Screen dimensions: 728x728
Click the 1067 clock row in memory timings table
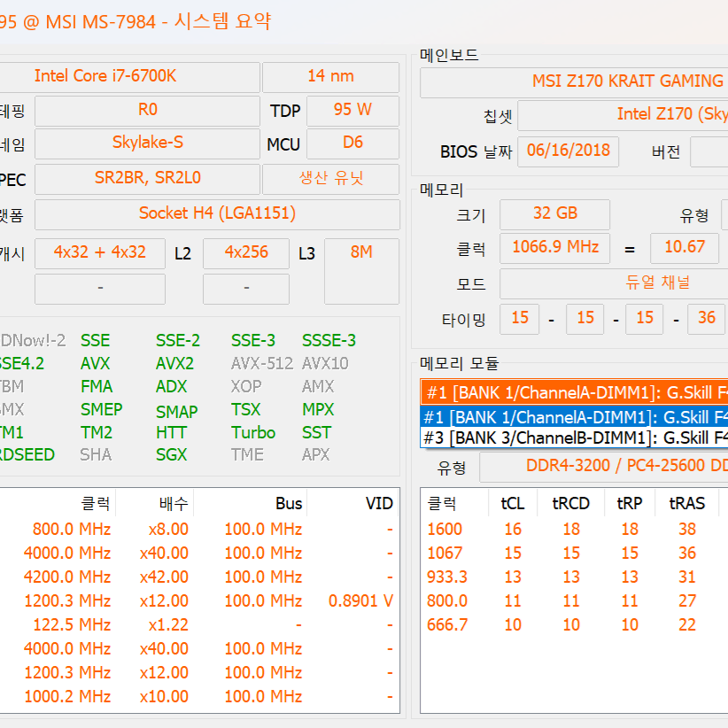point(574,553)
